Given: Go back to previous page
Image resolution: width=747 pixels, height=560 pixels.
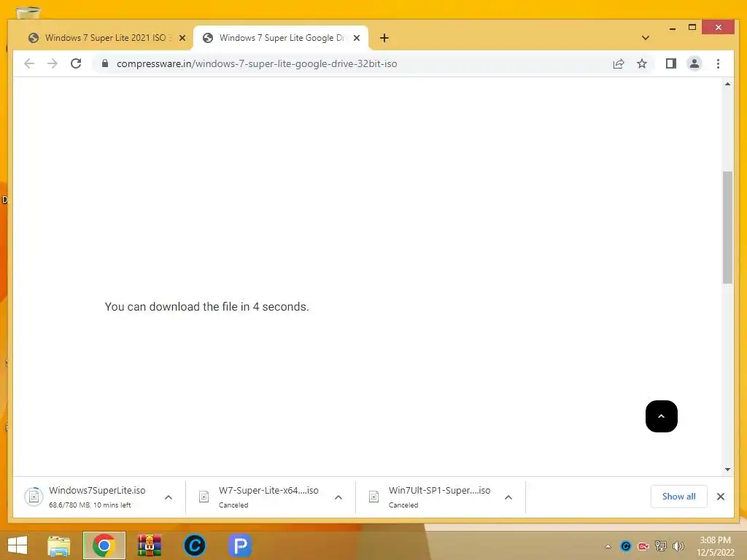Looking at the screenshot, I should (29, 63).
